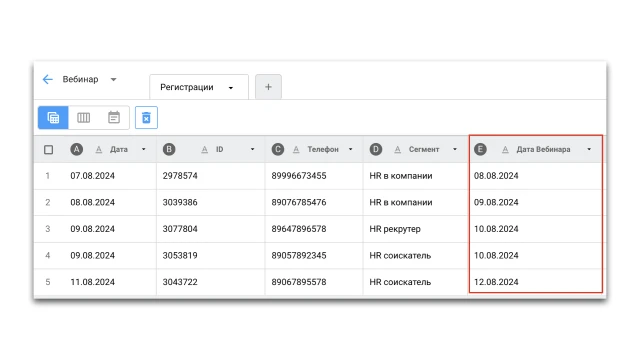This screenshot has height=360, width=640.
Task: Click text type icon in Сегмент header
Action: pyautogui.click(x=398, y=149)
